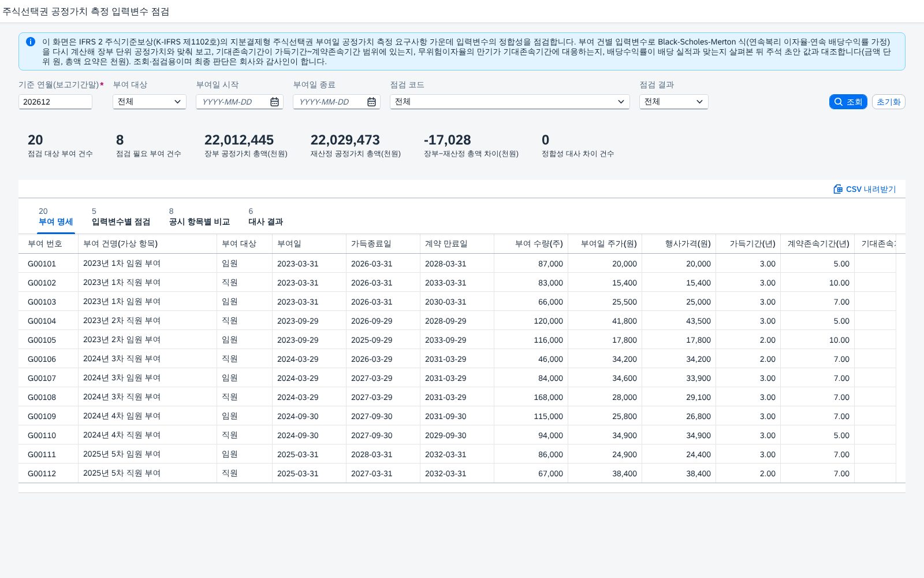Viewport: 924px width, 578px height.
Task: Click the blue info icon in the notice banner
Action: (x=31, y=42)
